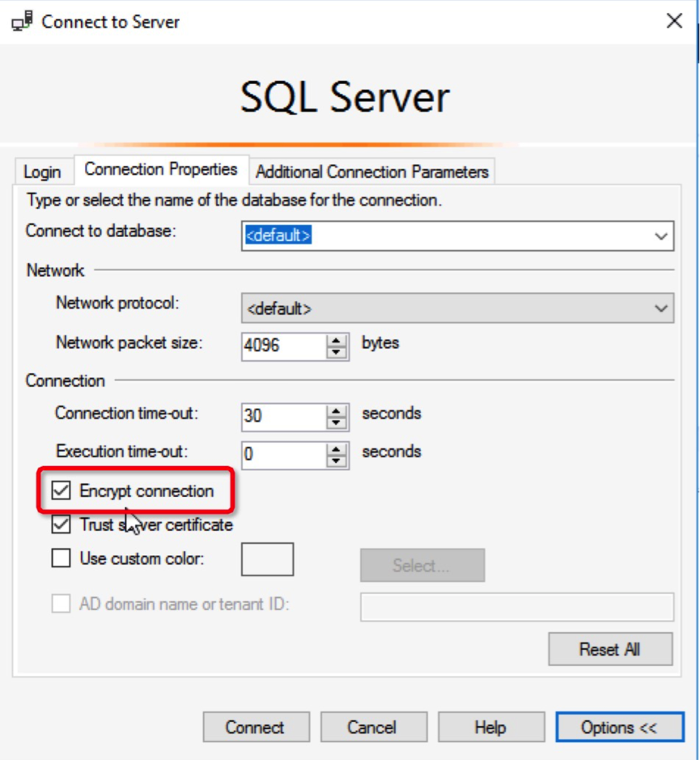Decrease connection time-out using down arrow
Screen dimensions: 700x760
coord(337,422)
